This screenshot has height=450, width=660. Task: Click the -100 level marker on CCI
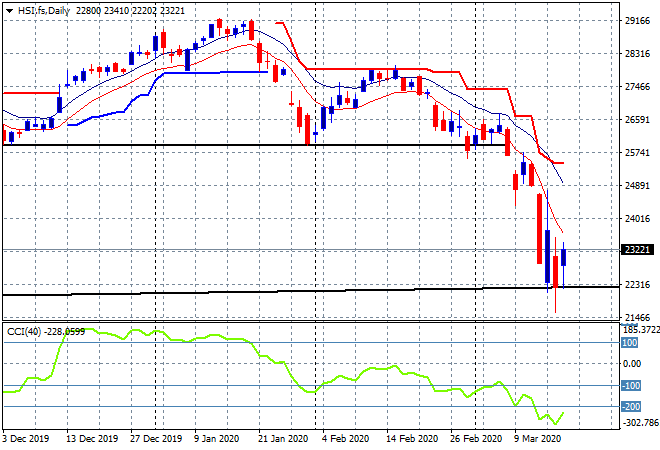631,386
